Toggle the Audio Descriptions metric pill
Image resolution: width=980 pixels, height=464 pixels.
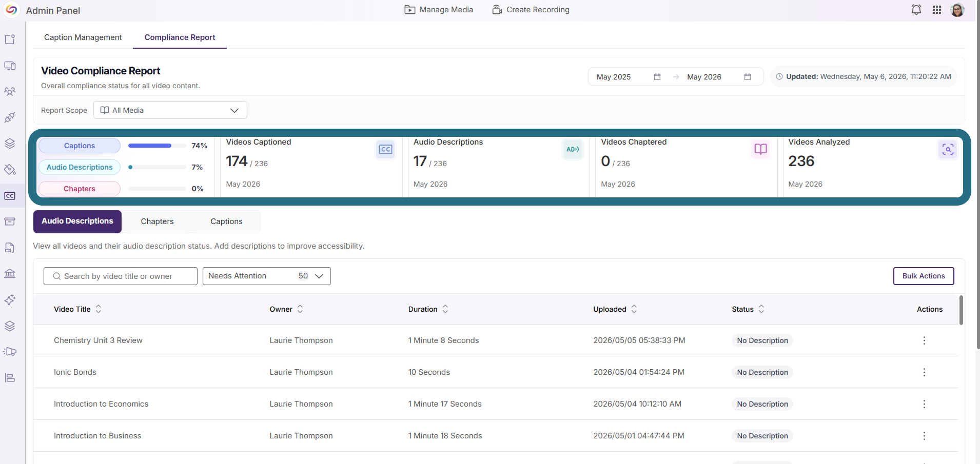[x=80, y=167]
